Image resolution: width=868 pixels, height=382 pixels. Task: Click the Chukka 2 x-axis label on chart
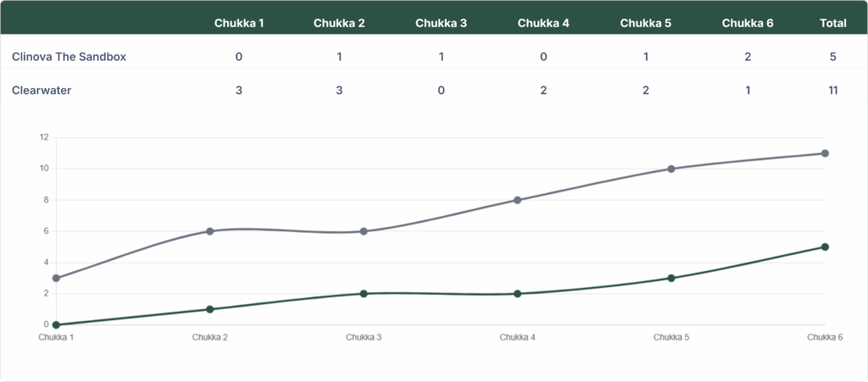209,337
